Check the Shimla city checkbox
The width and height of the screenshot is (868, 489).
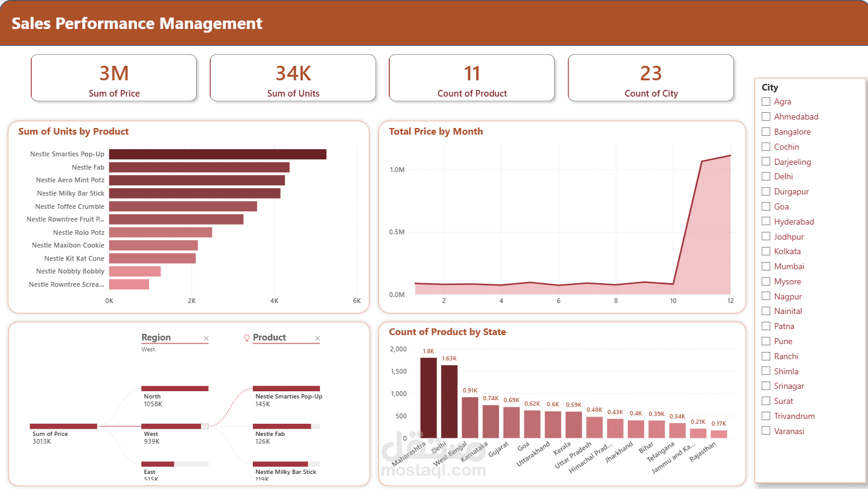[x=766, y=371]
